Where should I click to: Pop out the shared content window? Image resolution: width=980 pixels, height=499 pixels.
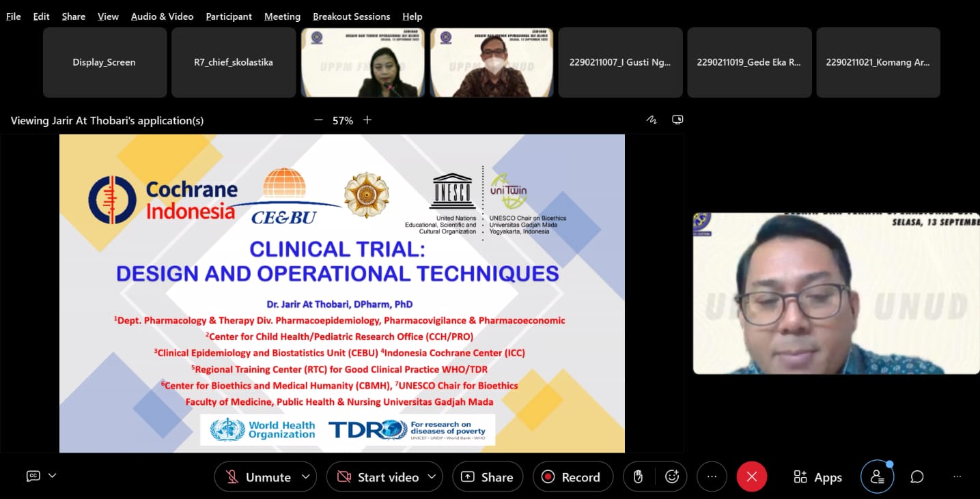coord(677,119)
